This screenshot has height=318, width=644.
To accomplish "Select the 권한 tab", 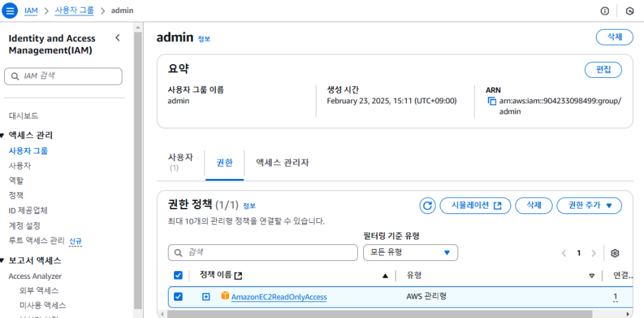I will pyautogui.click(x=225, y=162).
